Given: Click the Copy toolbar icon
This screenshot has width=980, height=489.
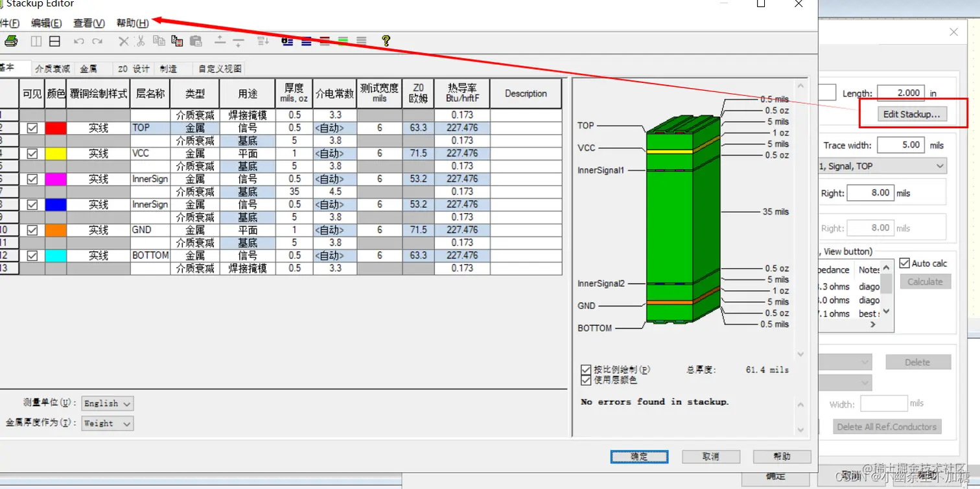Looking at the screenshot, I should tap(159, 41).
